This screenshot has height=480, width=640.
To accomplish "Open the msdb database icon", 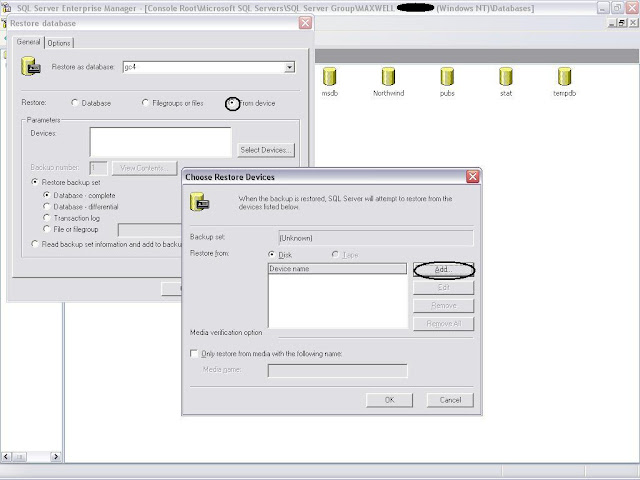I will [329, 77].
